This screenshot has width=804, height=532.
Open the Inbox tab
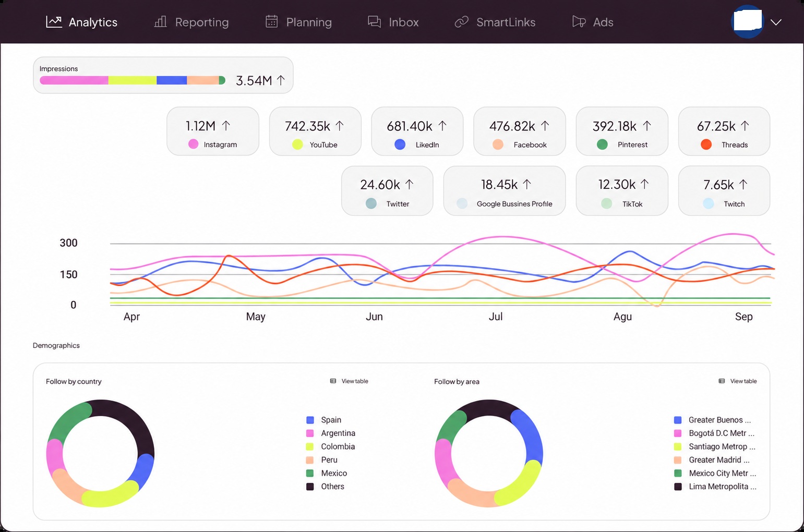[393, 22]
